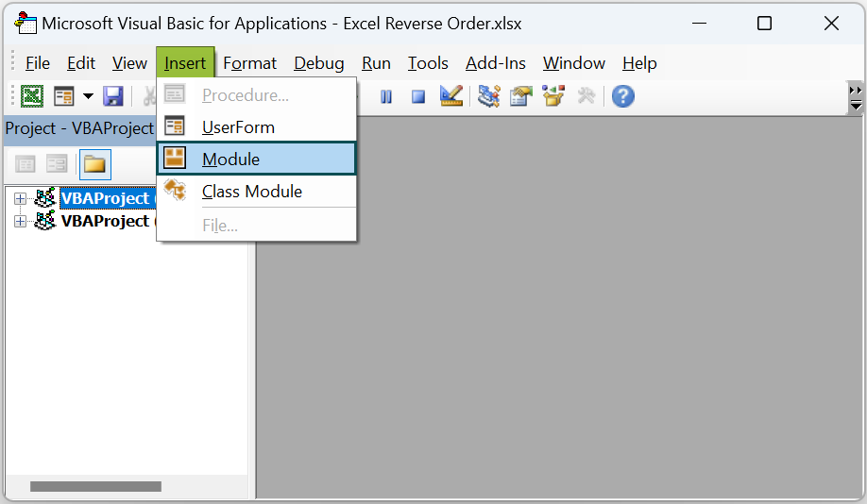
Task: Click the UserForm icon in the Insert menu
Action: (x=175, y=126)
